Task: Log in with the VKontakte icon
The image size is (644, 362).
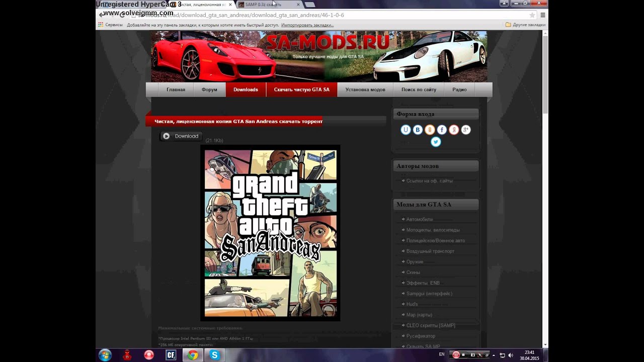Action: pos(418,130)
